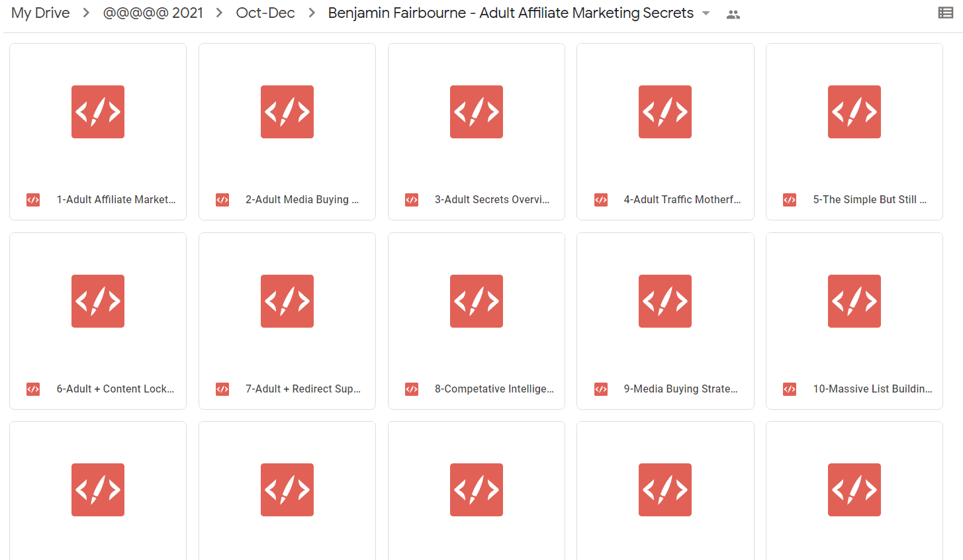Viewport: 963px width, 560px height.
Task: Open the 10-Massive List Building file's large icon
Action: point(854,301)
